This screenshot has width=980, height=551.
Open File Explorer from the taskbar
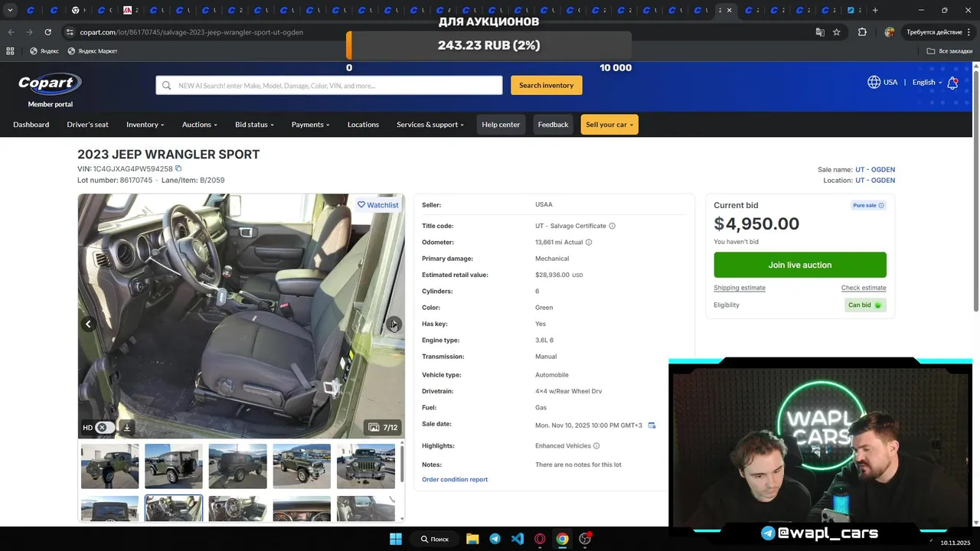pos(472,539)
